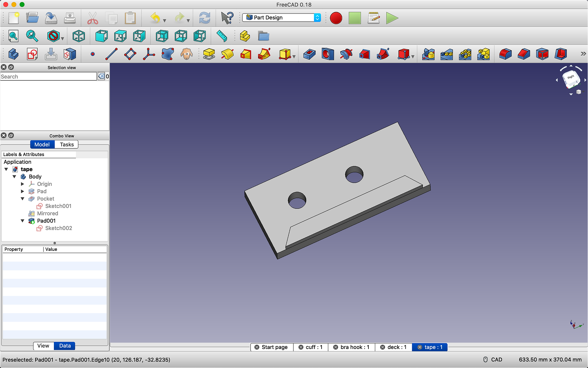The image size is (588, 368).
Task: Apply the Chamfer tool
Action: coord(524,54)
